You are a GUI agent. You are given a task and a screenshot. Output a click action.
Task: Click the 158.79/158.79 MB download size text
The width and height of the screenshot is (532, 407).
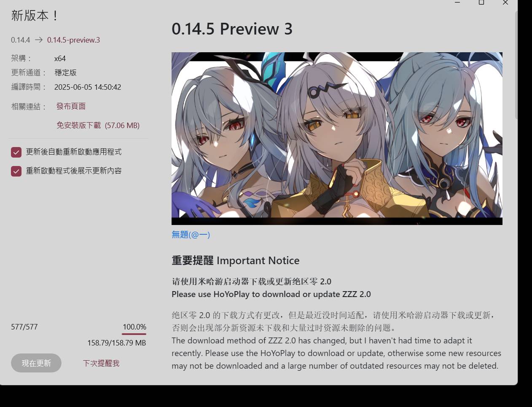[116, 343]
